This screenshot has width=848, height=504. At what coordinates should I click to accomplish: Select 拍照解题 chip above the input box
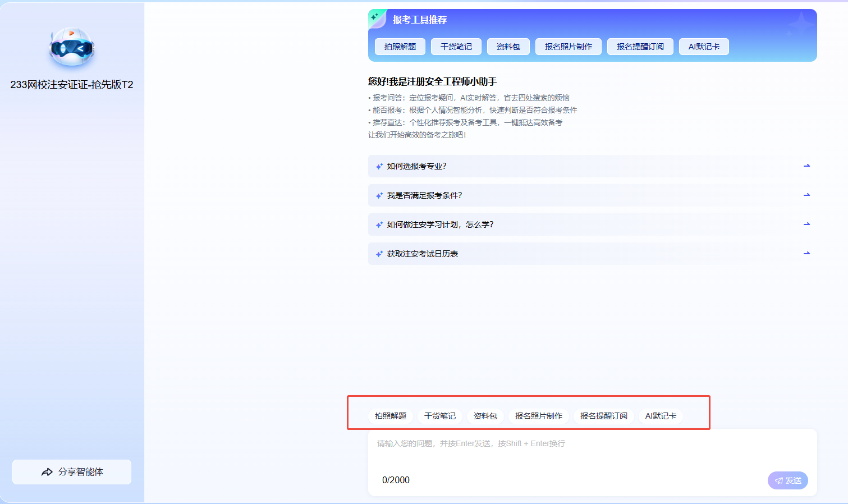coord(391,416)
